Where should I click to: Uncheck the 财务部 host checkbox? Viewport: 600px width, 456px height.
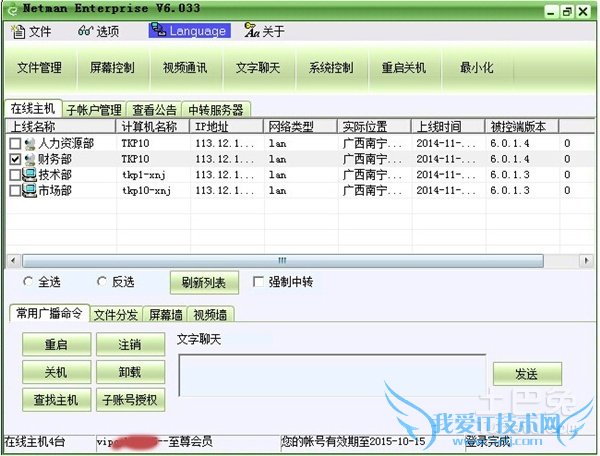tap(15, 159)
